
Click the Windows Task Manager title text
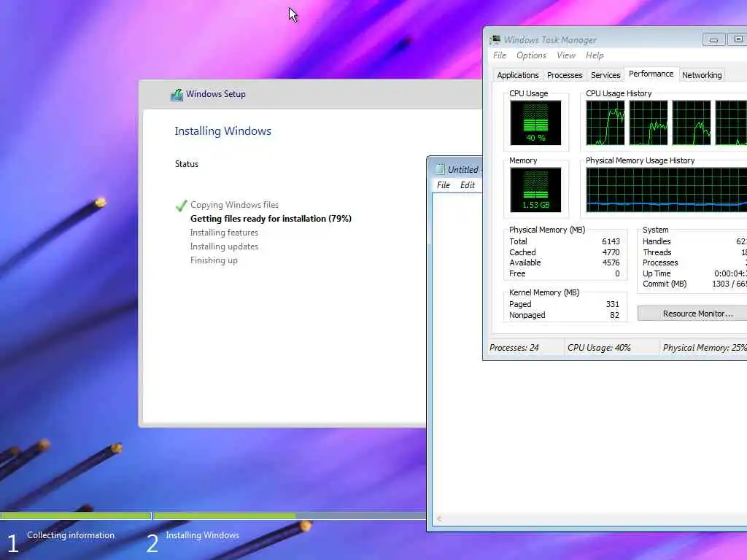(550, 40)
